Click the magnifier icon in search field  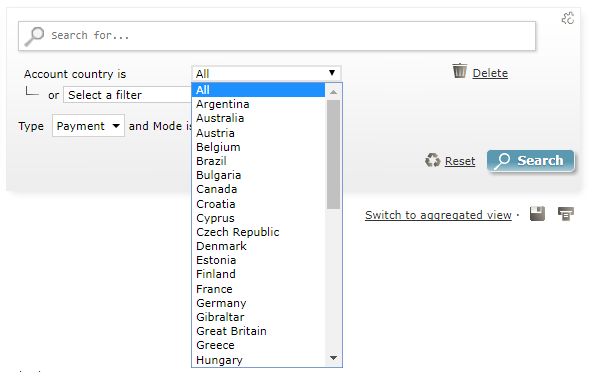(34, 36)
